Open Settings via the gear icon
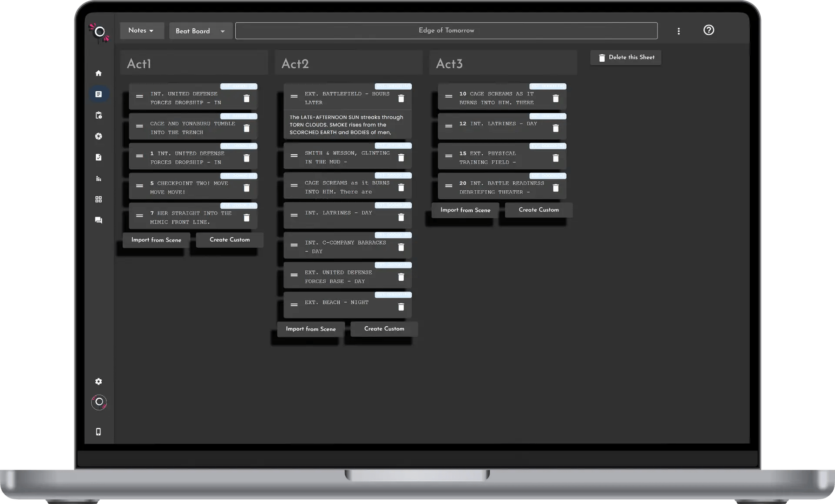Viewport: 835px width, 504px height. [x=99, y=381]
